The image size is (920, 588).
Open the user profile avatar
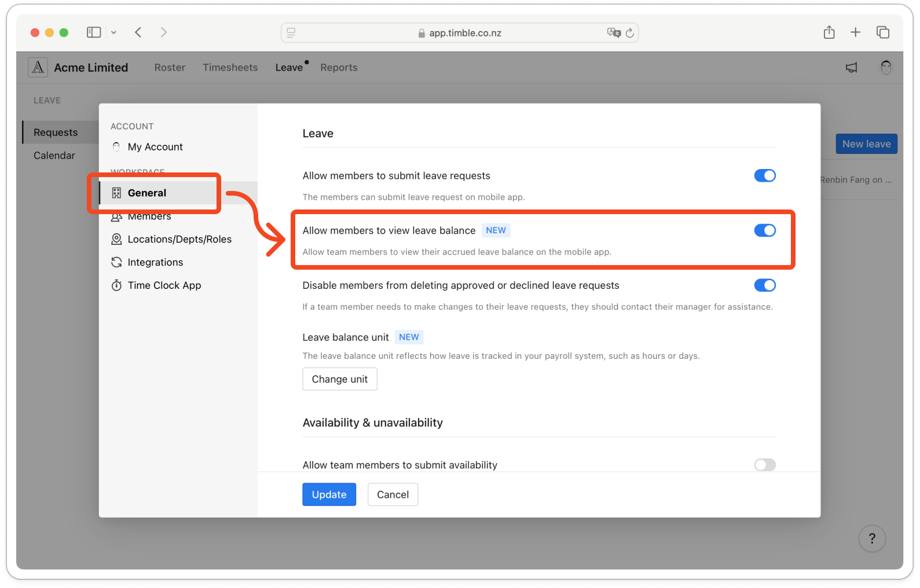click(886, 68)
